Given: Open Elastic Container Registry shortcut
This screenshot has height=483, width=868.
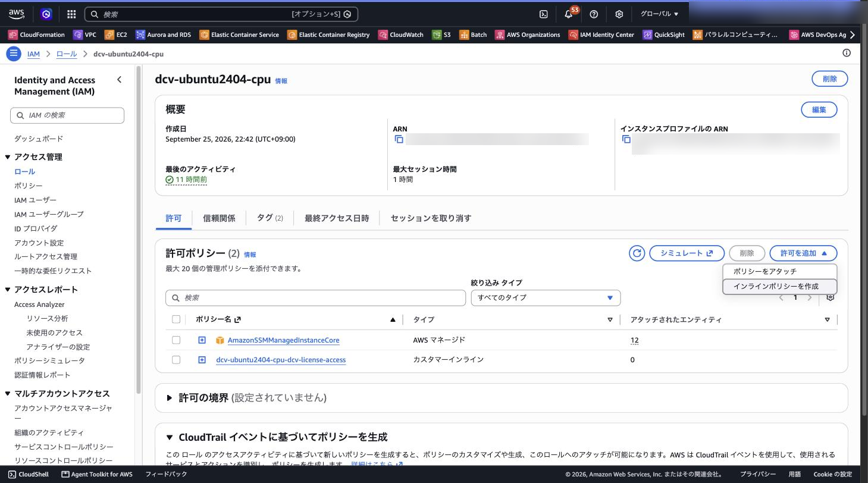Looking at the screenshot, I should pyautogui.click(x=328, y=34).
